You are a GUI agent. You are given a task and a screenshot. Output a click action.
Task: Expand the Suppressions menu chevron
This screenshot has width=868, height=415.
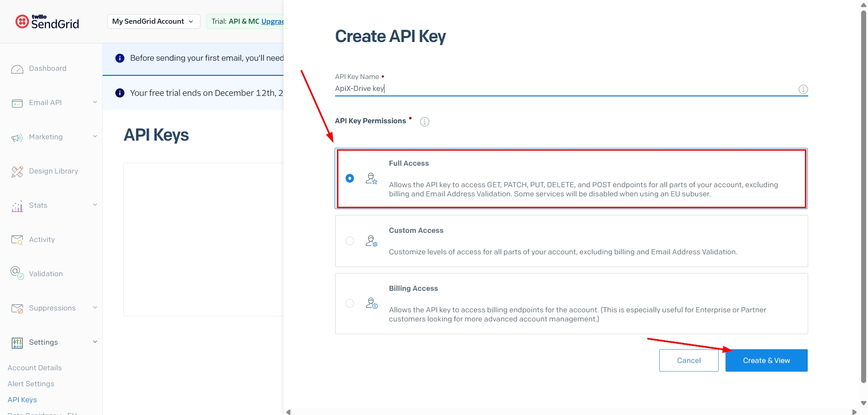coord(95,308)
